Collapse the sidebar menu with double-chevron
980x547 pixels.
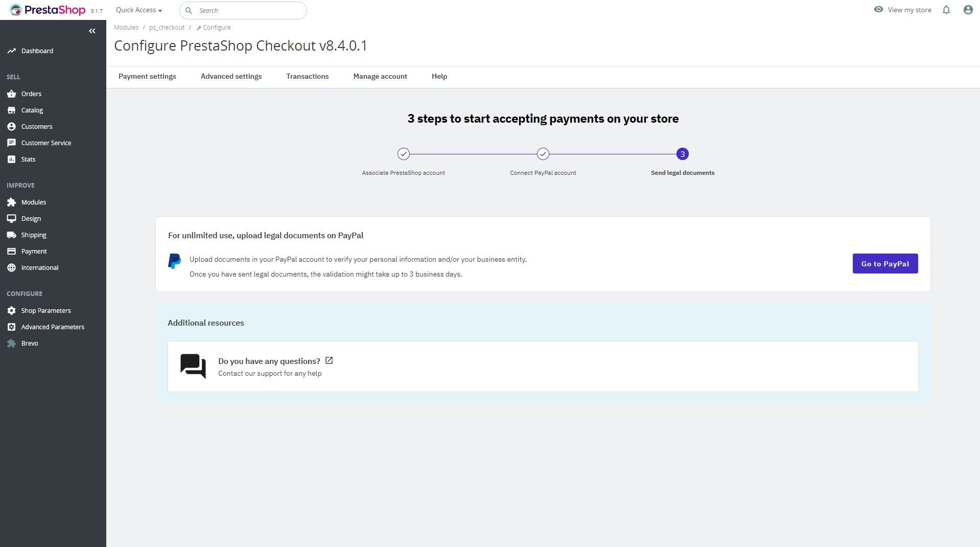[x=92, y=31]
